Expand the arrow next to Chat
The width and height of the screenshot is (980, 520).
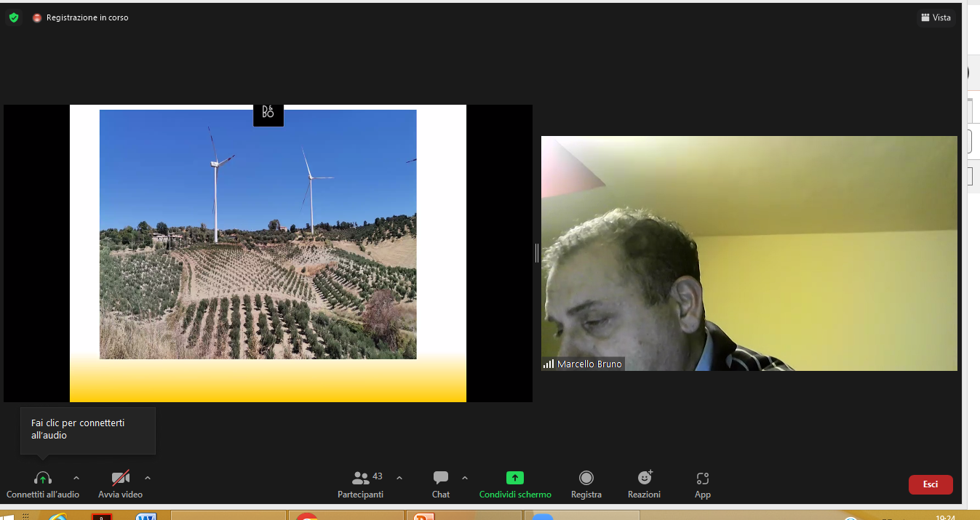pos(465,478)
